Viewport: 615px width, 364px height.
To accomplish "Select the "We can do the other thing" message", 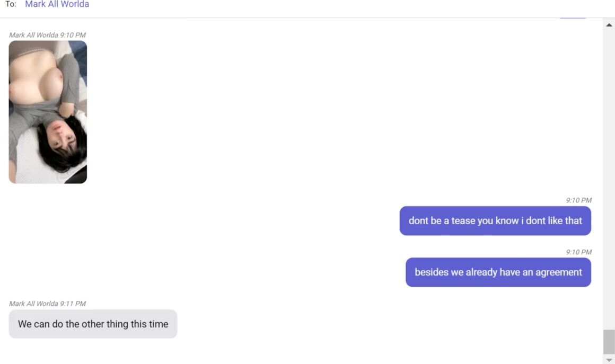I will 93,324.
